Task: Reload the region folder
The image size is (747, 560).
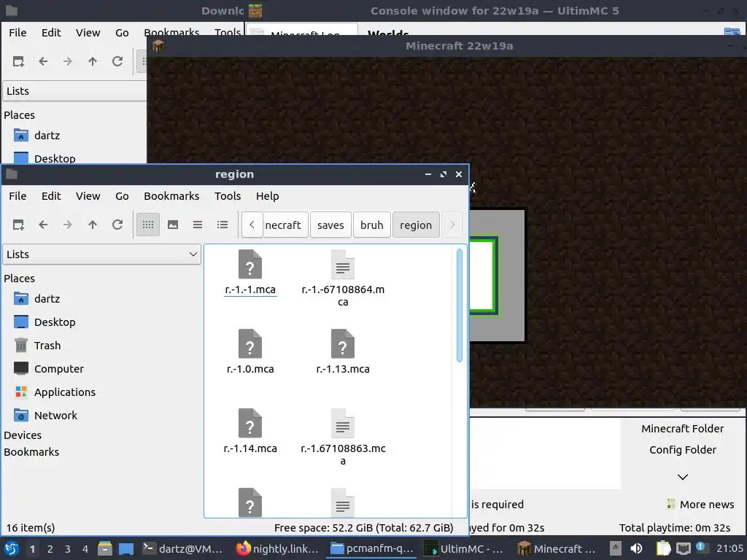Action: point(117,225)
